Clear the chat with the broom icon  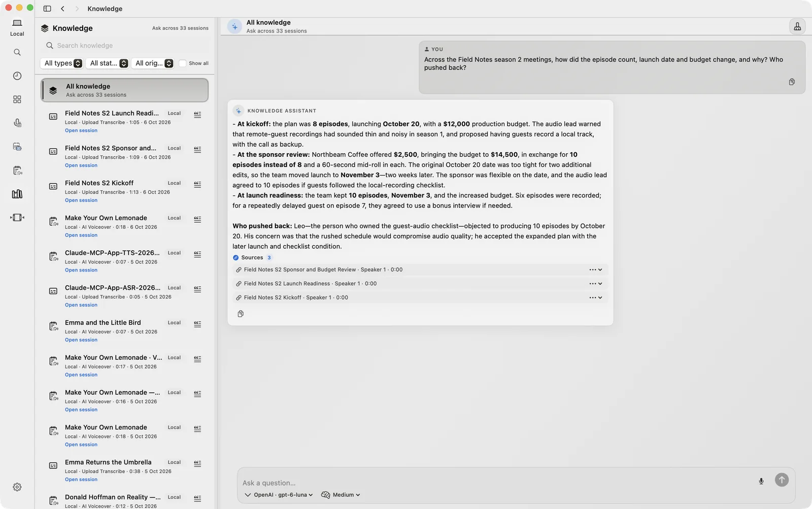pyautogui.click(x=797, y=26)
